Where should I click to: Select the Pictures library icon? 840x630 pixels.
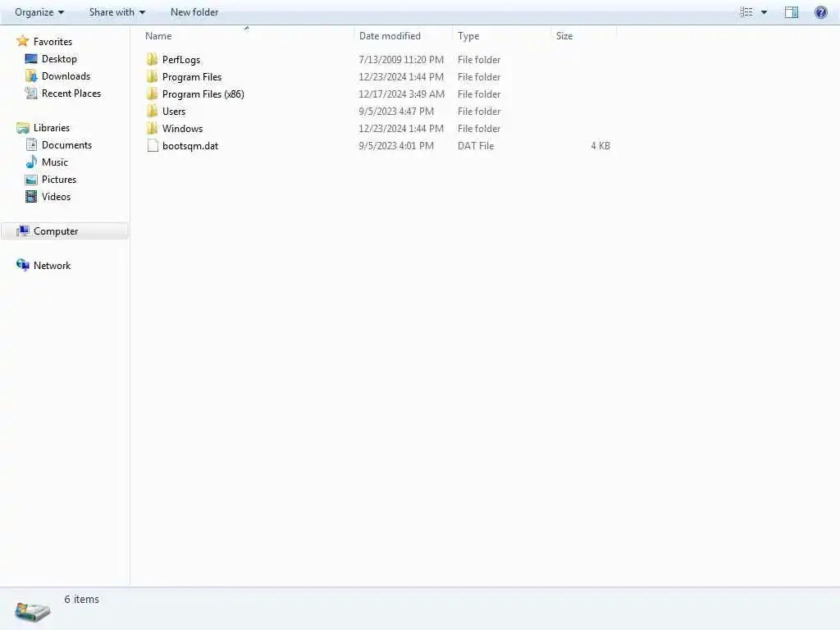click(31, 180)
